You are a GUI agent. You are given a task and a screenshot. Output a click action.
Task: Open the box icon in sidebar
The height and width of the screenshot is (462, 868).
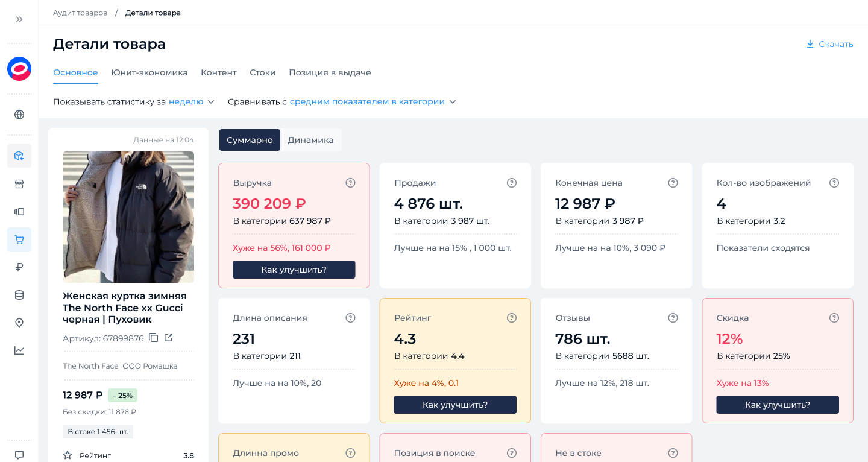coord(19,156)
